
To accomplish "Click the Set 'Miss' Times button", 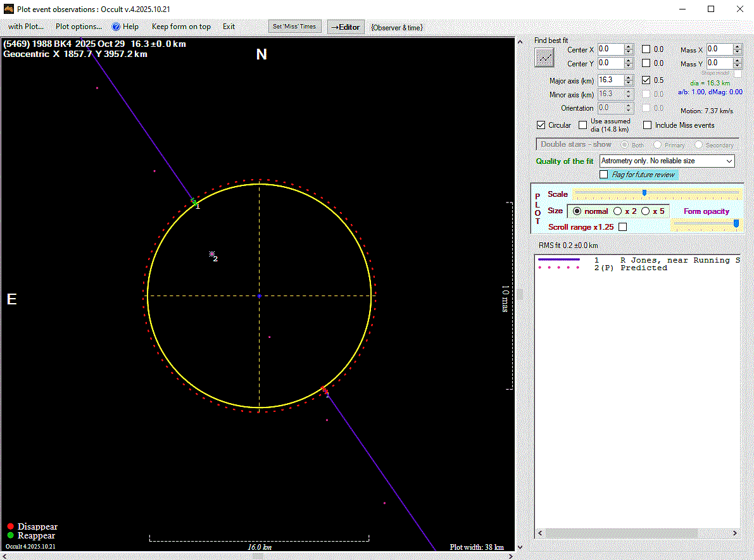I will point(294,27).
